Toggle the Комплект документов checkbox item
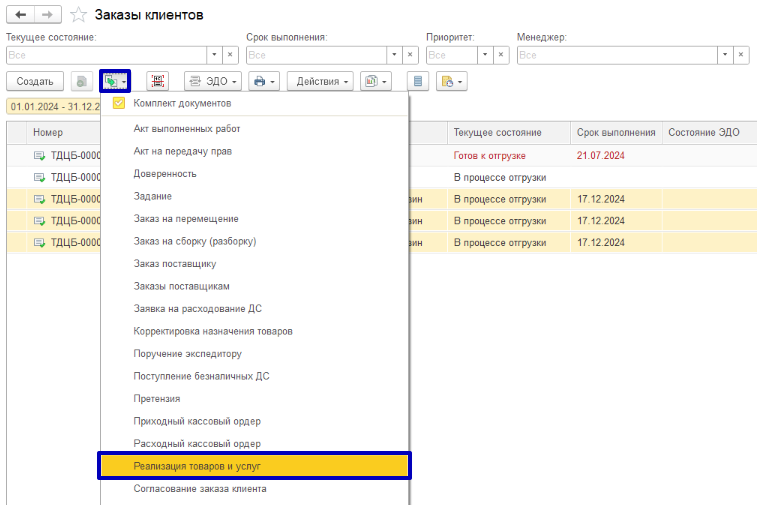Image resolution: width=757 pixels, height=505 pixels. click(x=119, y=103)
